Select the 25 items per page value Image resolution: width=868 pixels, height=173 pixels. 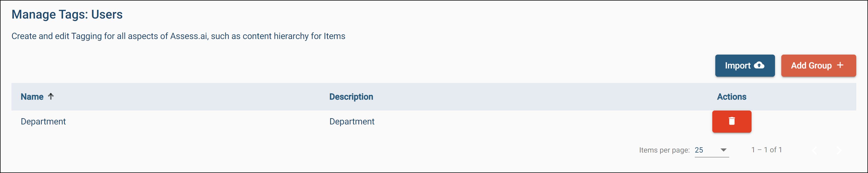pyautogui.click(x=699, y=150)
